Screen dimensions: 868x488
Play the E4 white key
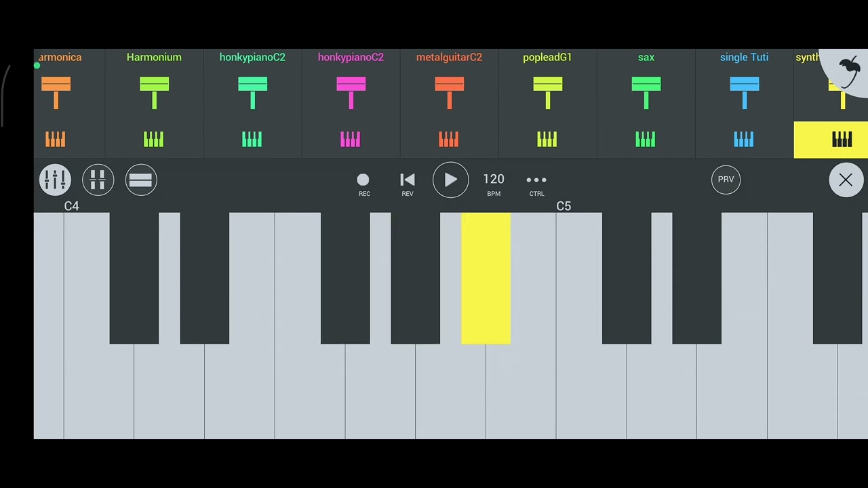[x=239, y=393]
